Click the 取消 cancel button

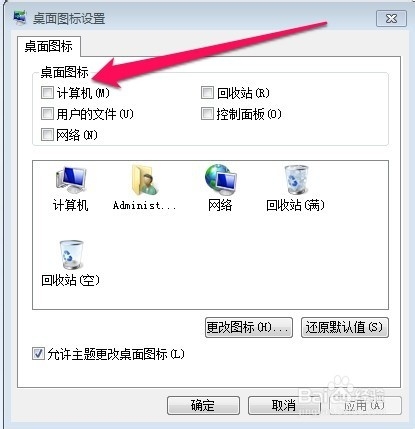[x=284, y=405]
